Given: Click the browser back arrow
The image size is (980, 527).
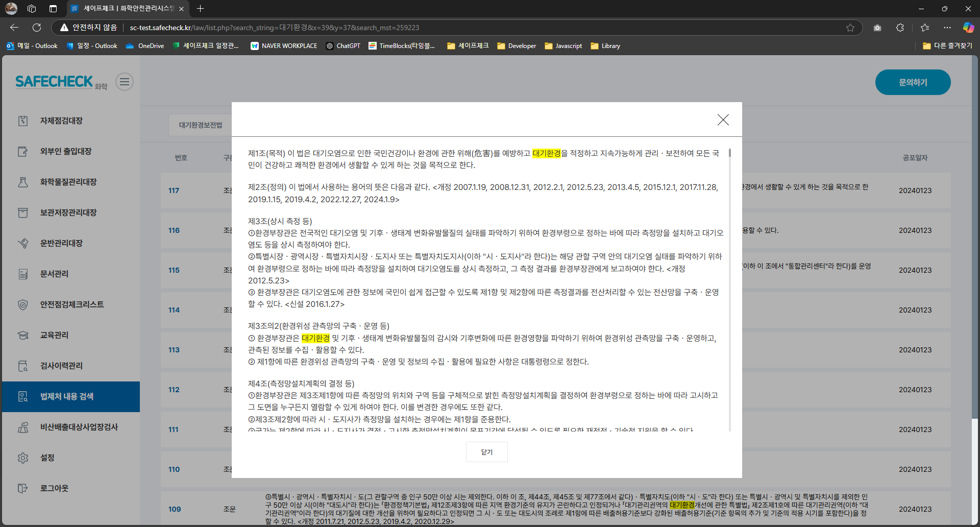Looking at the screenshot, I should click(14, 28).
